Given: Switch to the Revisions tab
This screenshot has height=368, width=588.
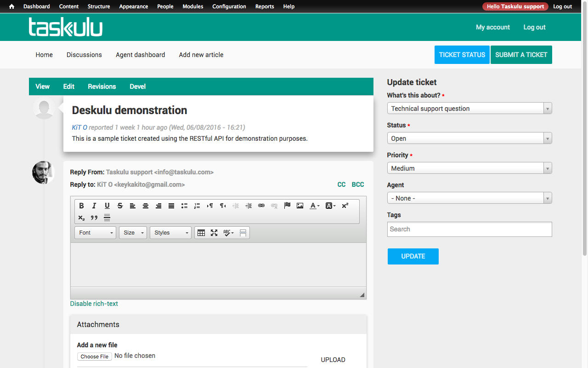Looking at the screenshot, I should tap(102, 86).
